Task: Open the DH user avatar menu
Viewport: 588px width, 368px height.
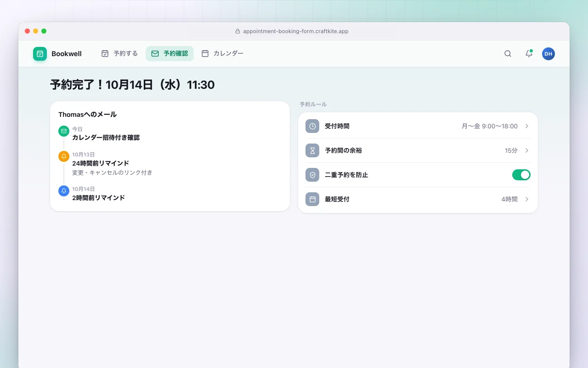Action: pos(548,54)
